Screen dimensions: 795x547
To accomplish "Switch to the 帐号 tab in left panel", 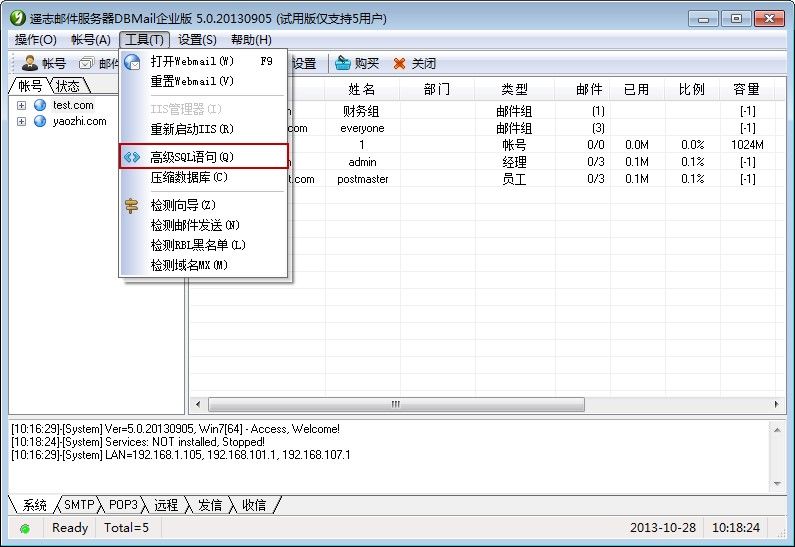I will (x=29, y=86).
